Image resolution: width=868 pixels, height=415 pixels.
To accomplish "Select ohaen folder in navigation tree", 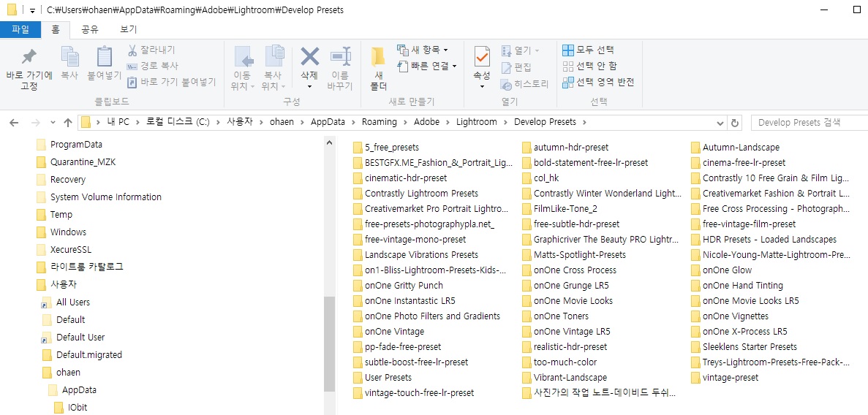I will (x=68, y=373).
